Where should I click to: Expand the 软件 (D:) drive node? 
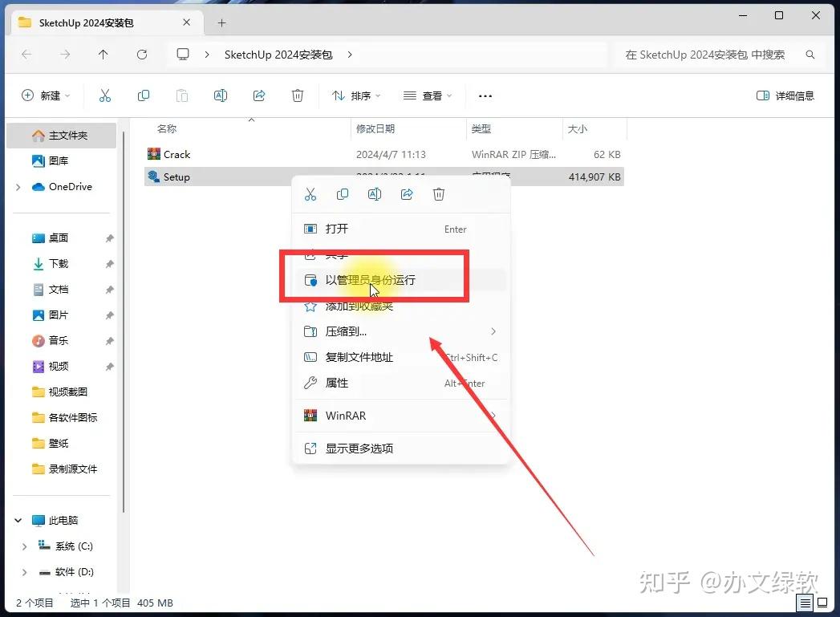click(x=24, y=572)
